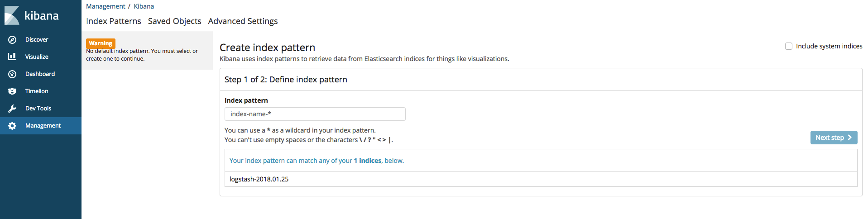This screenshot has width=868, height=219.
Task: Click the orange Warning badge
Action: (x=101, y=43)
